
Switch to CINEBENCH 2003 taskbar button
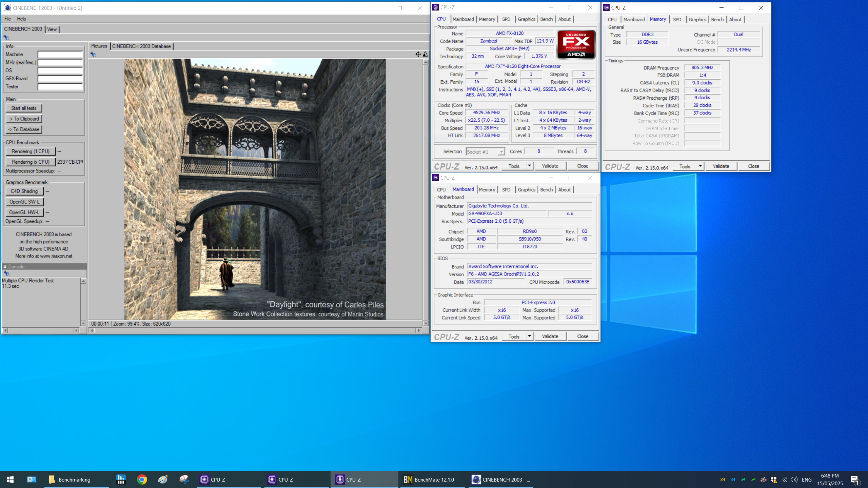(501, 480)
